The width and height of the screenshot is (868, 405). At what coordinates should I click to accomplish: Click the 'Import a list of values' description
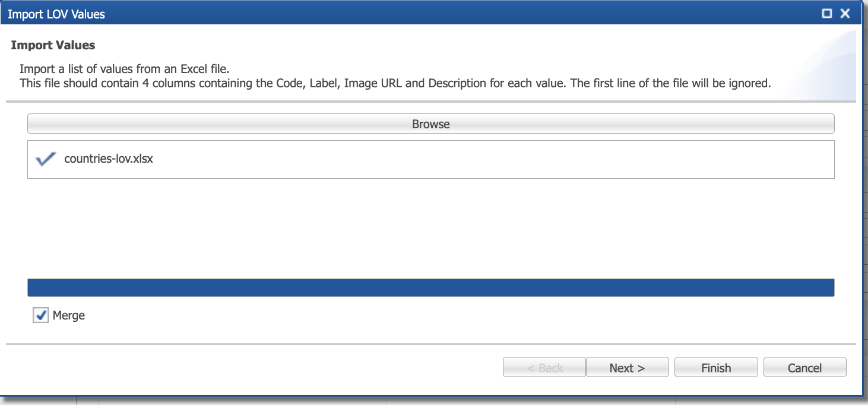click(x=125, y=69)
